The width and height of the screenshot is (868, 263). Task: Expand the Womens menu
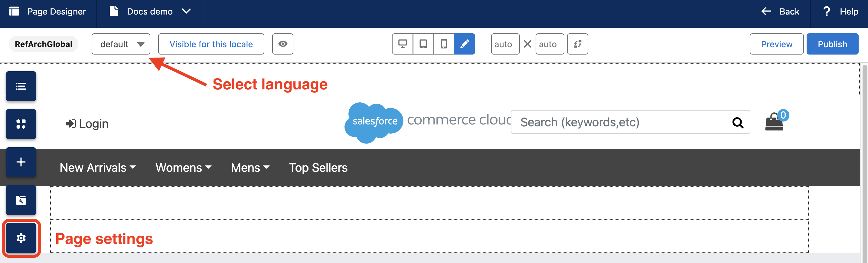pos(183,168)
